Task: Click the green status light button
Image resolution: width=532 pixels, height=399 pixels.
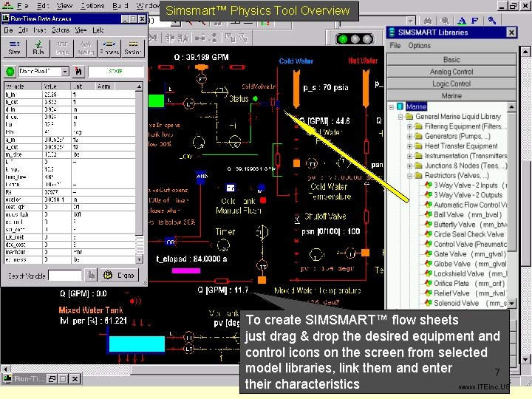Action: coord(10,72)
